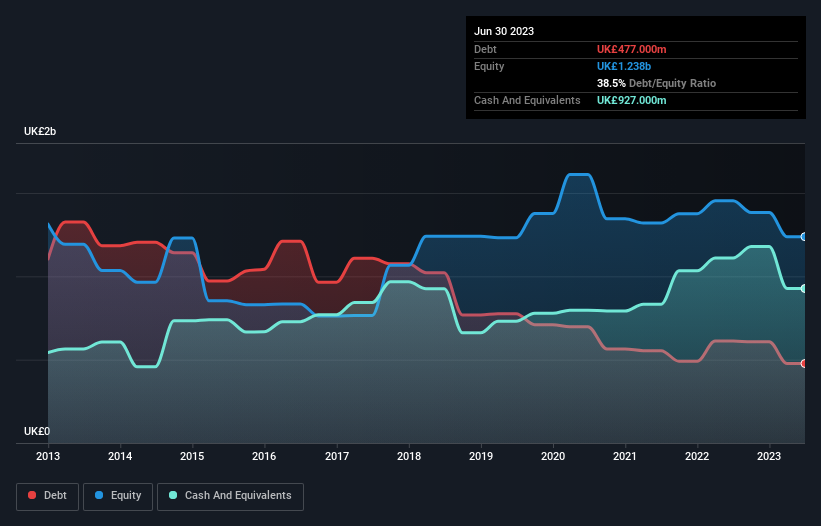This screenshot has height=526, width=821.
Task: Click the Equity row label in tooltip
Action: [x=489, y=66]
